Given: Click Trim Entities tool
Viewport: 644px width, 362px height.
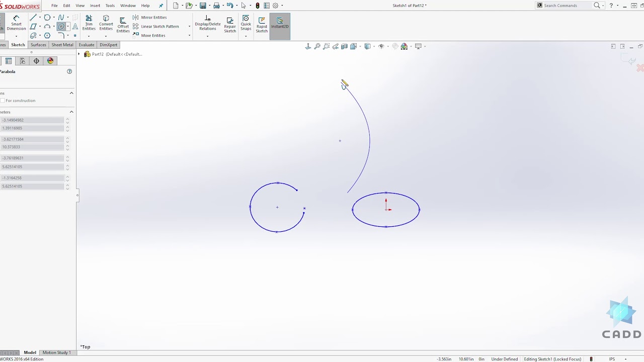Looking at the screenshot, I should pyautogui.click(x=89, y=23).
